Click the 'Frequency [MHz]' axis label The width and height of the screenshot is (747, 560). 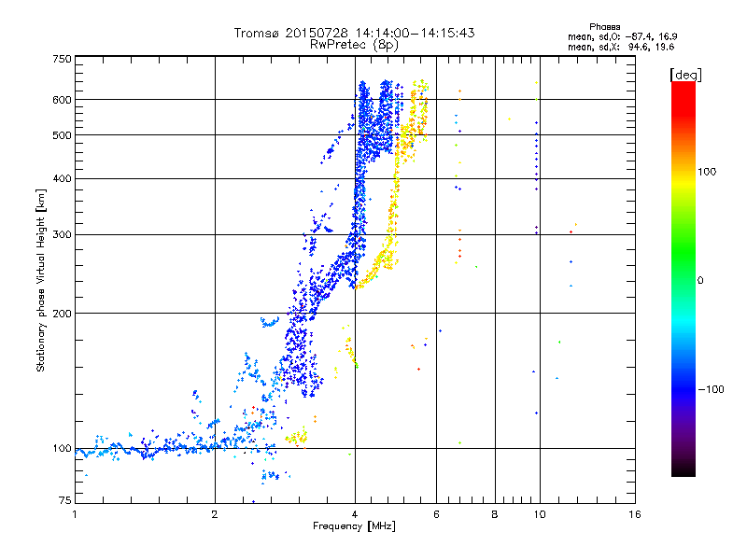354,526
